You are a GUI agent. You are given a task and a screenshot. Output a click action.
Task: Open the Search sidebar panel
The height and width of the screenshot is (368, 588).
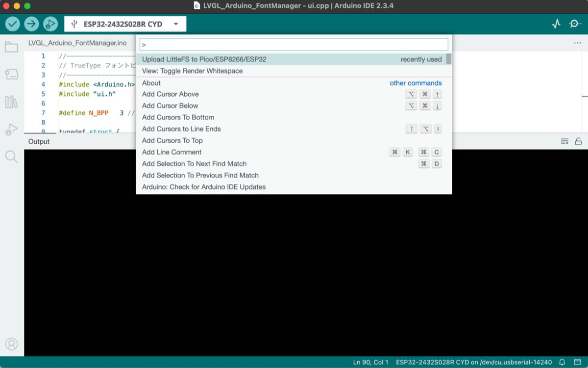11,157
